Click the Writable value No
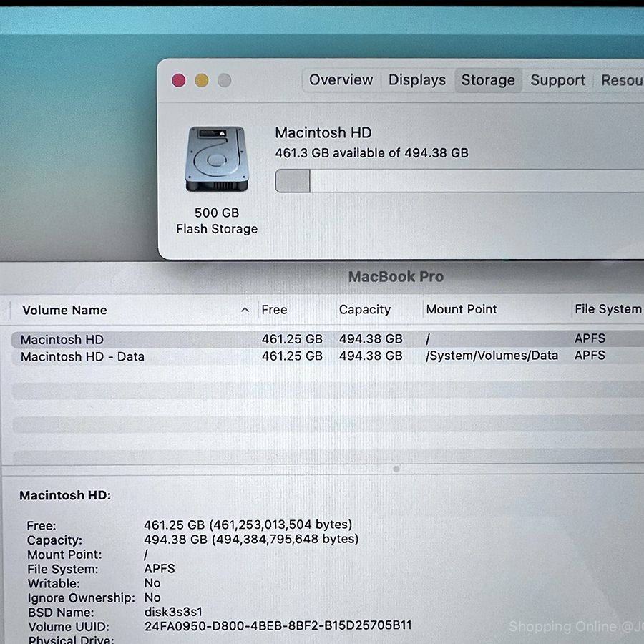This screenshot has width=644, height=644. click(x=152, y=583)
